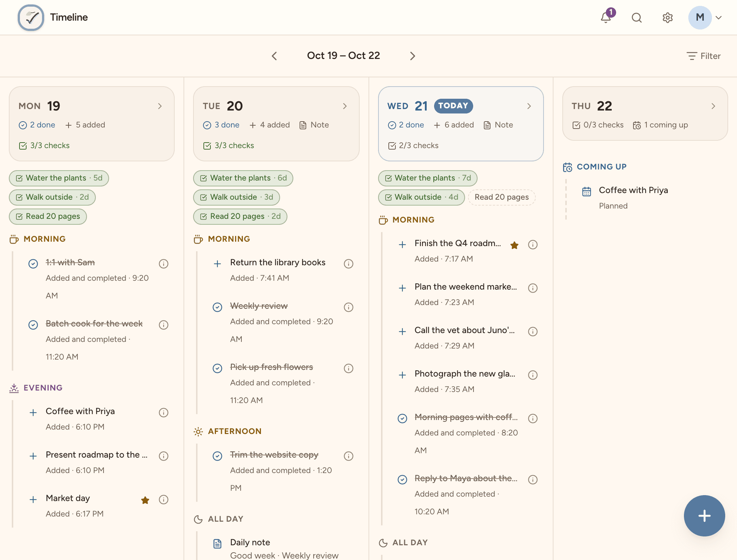The image size is (737, 560).
Task: Click the Timeline app logo
Action: [31, 17]
